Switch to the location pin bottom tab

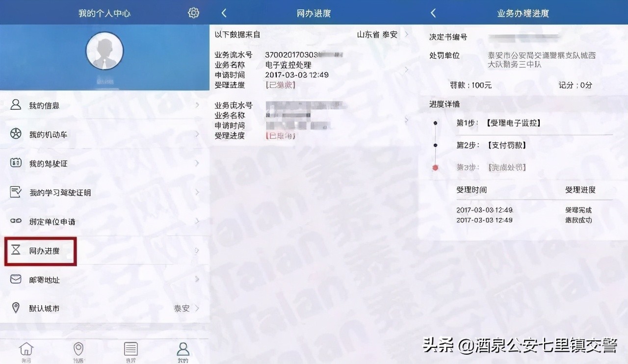tap(78, 351)
